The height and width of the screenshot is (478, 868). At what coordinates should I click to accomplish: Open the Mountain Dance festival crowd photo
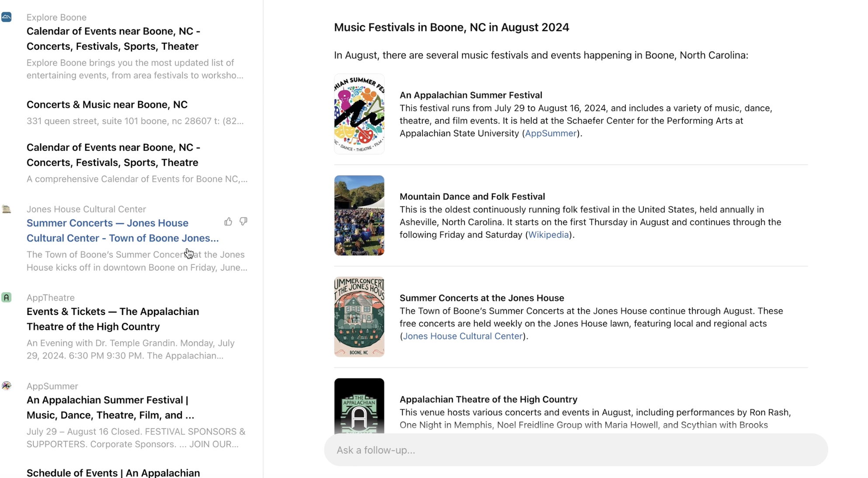(x=359, y=215)
